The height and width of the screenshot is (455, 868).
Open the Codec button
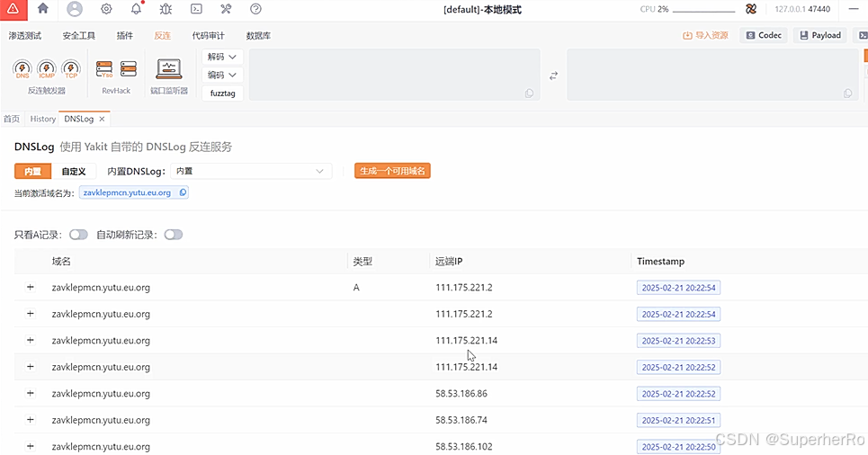pyautogui.click(x=764, y=35)
